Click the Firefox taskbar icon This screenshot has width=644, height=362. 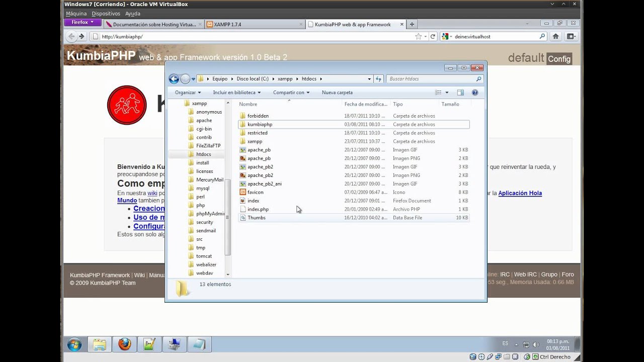pyautogui.click(x=124, y=344)
